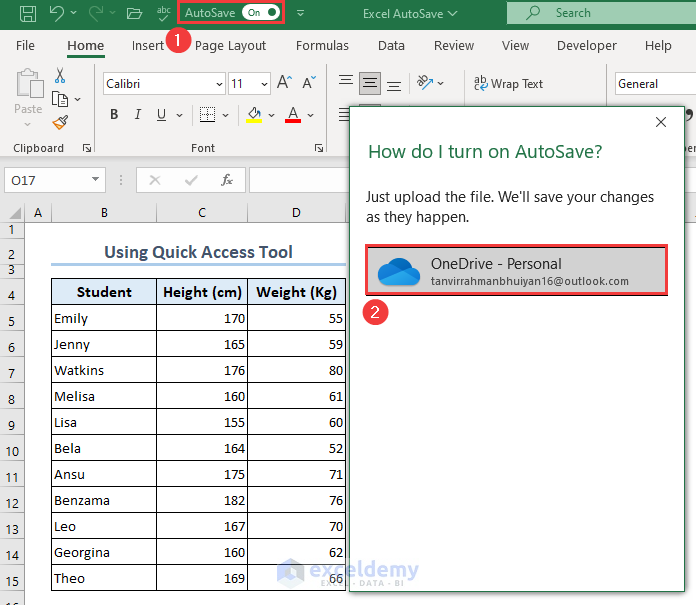Click the Open folder icon
The width and height of the screenshot is (696, 605).
click(135, 13)
